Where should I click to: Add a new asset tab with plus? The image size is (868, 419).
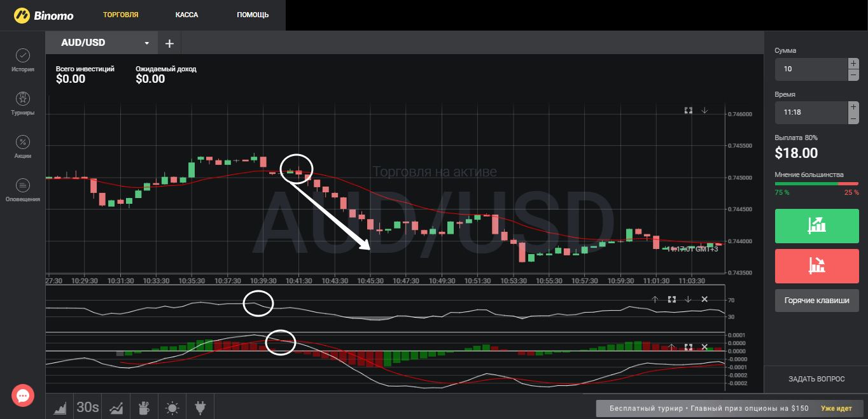click(x=169, y=43)
